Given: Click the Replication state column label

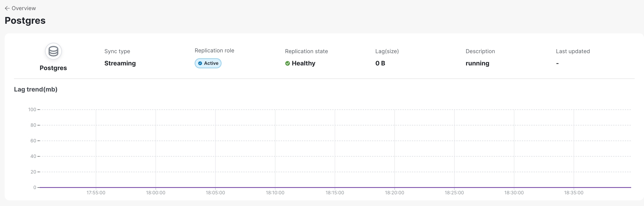Looking at the screenshot, I should (306, 51).
